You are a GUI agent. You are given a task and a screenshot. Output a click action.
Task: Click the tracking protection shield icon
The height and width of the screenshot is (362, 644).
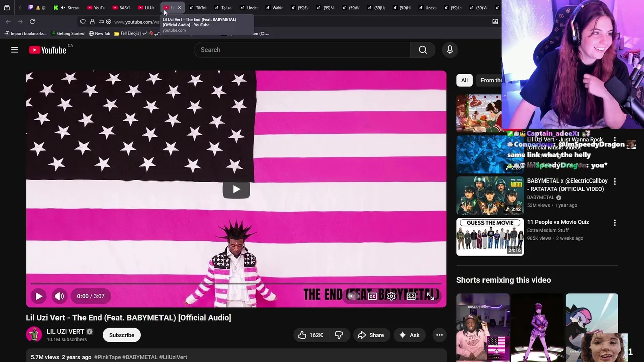click(x=83, y=22)
